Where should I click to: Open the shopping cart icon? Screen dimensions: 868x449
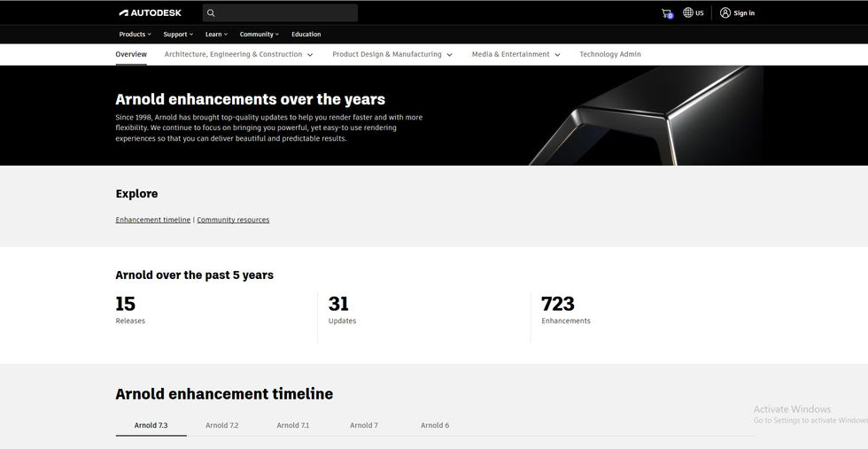click(x=666, y=13)
